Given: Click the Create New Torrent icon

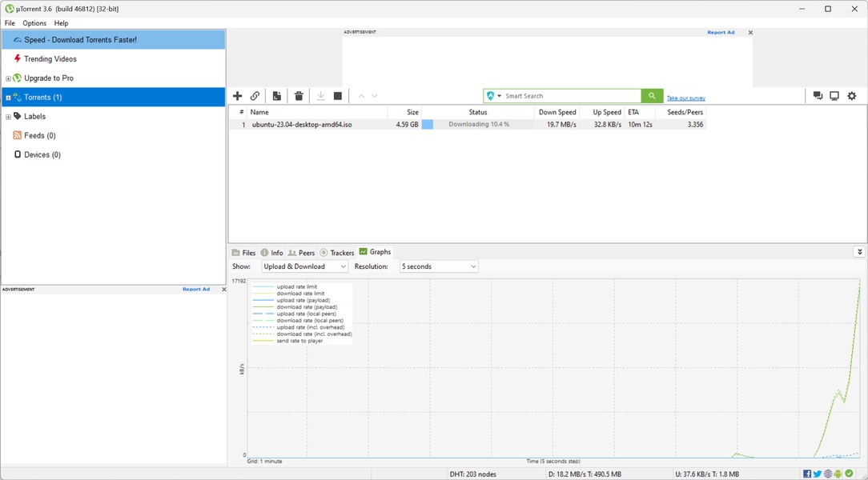Looking at the screenshot, I should 277,96.
